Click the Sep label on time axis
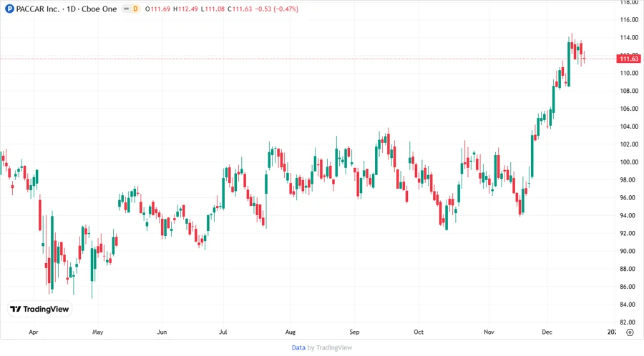The image size is (644, 356). click(354, 332)
